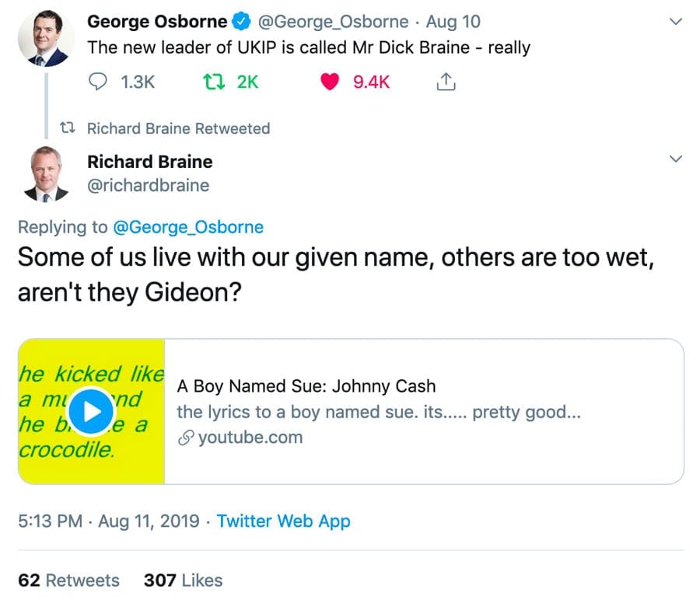Click the 5:13 PM Aug 11, 2019 timestamp
Image resolution: width=700 pixels, height=607 pixels.
pyautogui.click(x=108, y=521)
